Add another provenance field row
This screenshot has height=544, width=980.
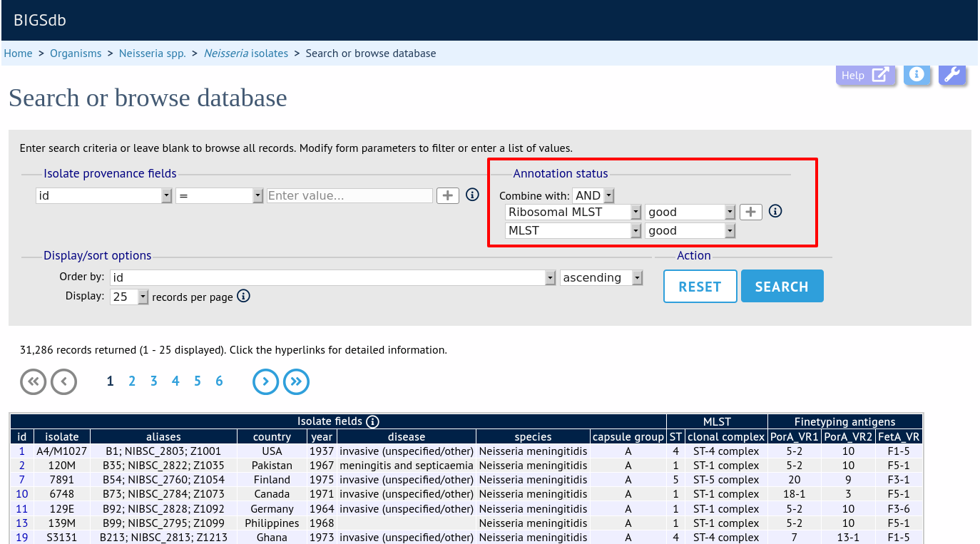pyautogui.click(x=447, y=195)
